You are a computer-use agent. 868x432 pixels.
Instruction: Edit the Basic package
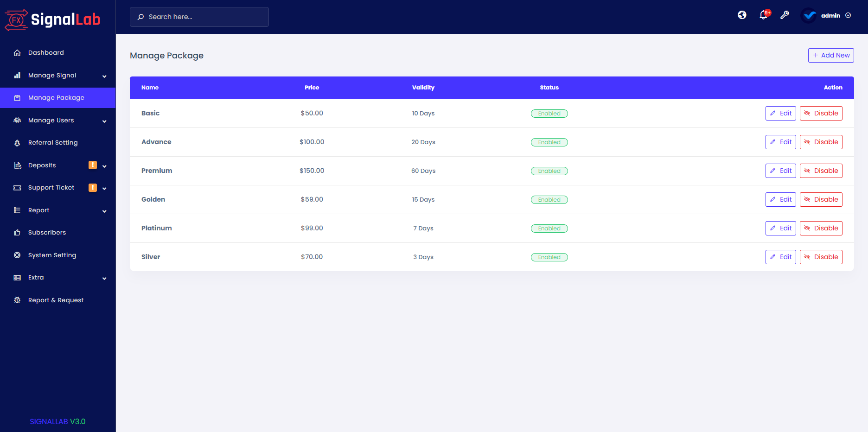coord(780,113)
